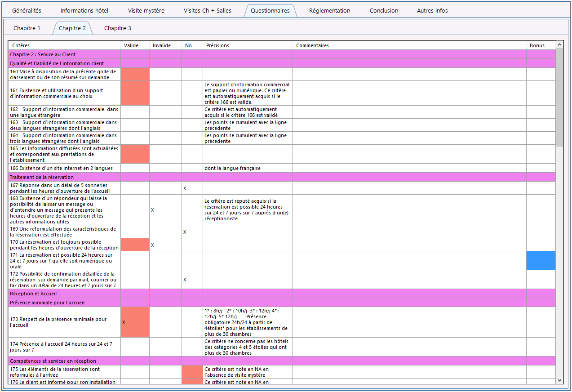Click scrollbar down arrow in criteria table
Screen dimensions: 572x392
pyautogui.click(x=559, y=380)
